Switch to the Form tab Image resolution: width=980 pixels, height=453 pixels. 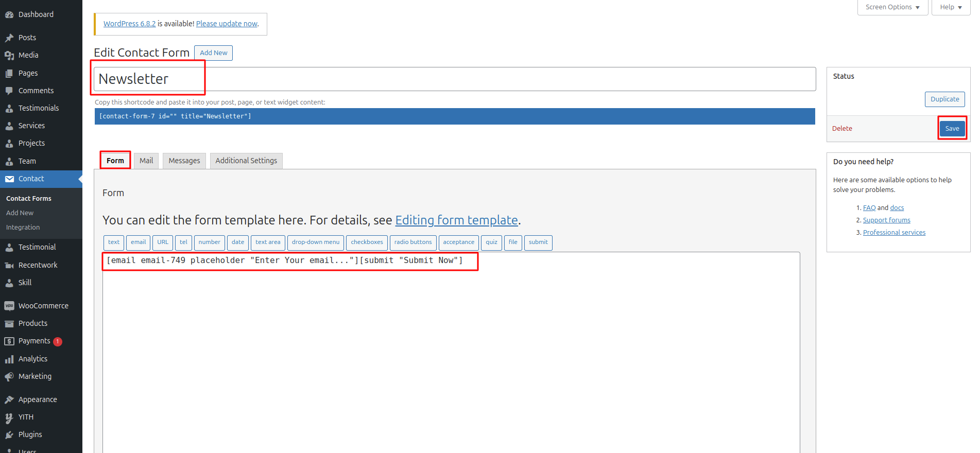[115, 161]
